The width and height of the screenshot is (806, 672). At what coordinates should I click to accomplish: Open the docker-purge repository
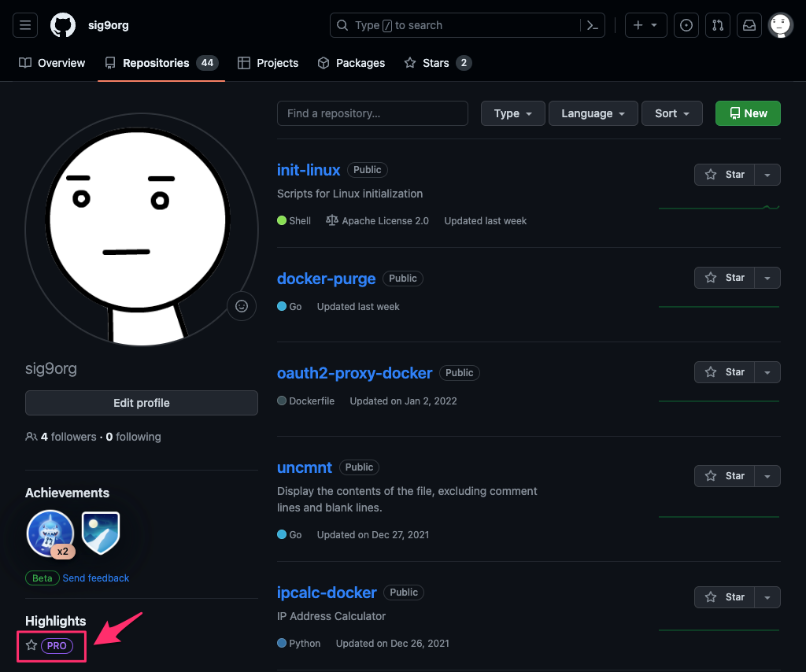click(x=327, y=279)
